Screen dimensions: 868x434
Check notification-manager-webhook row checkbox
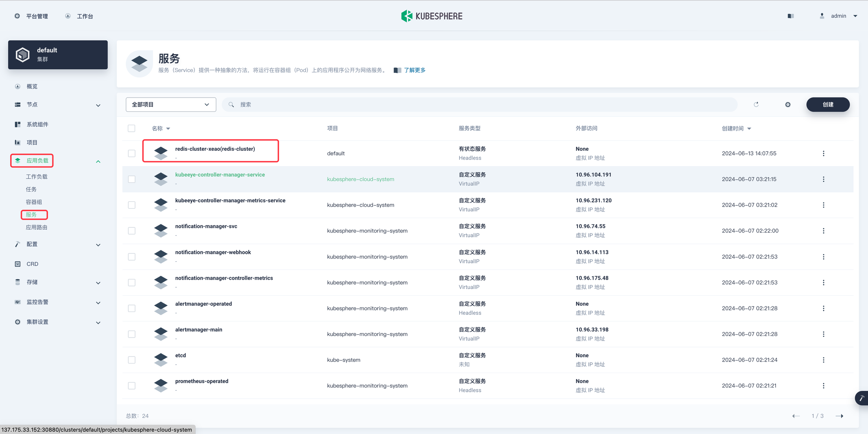[131, 257]
